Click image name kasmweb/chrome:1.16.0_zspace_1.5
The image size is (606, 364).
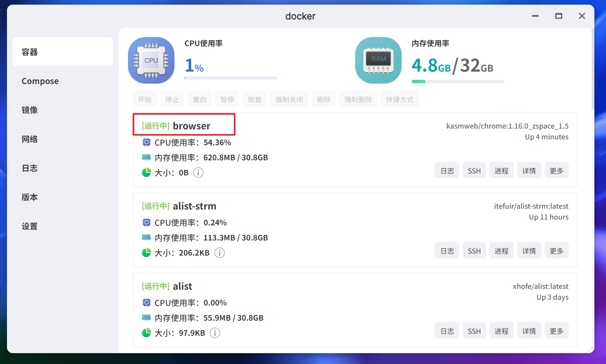[x=507, y=126]
